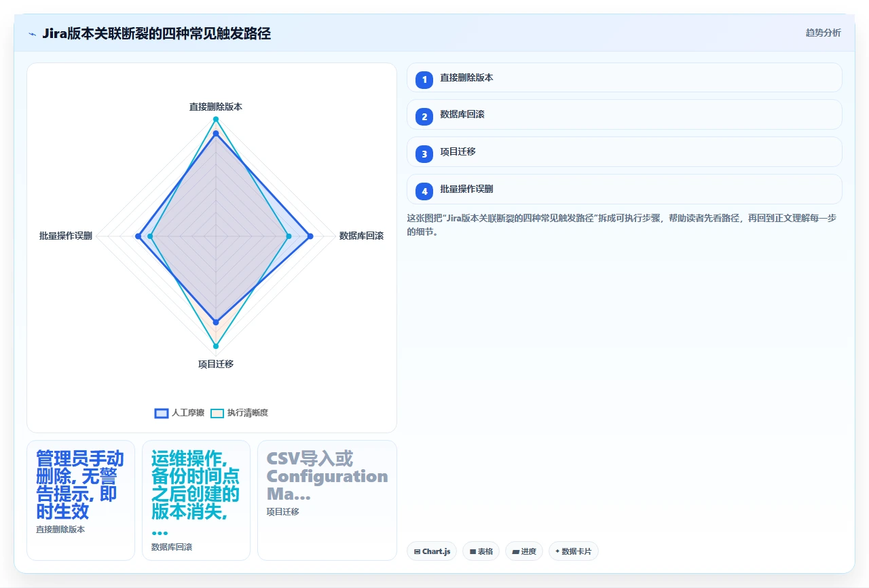
Task: Click the 进度 tag
Action: pos(524,551)
